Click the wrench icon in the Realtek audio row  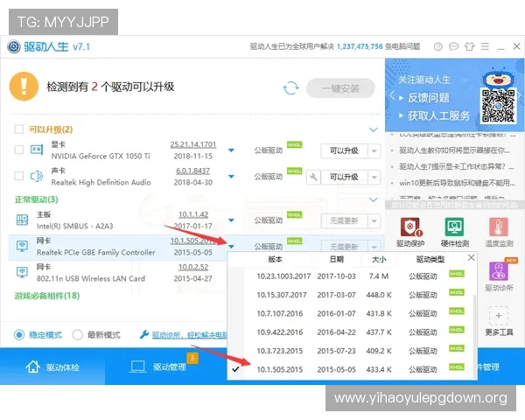313,177
